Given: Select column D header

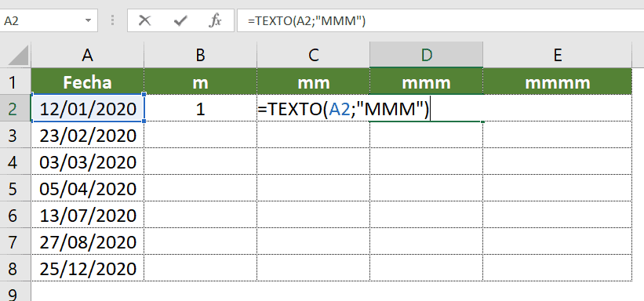Looking at the screenshot, I should [x=426, y=56].
